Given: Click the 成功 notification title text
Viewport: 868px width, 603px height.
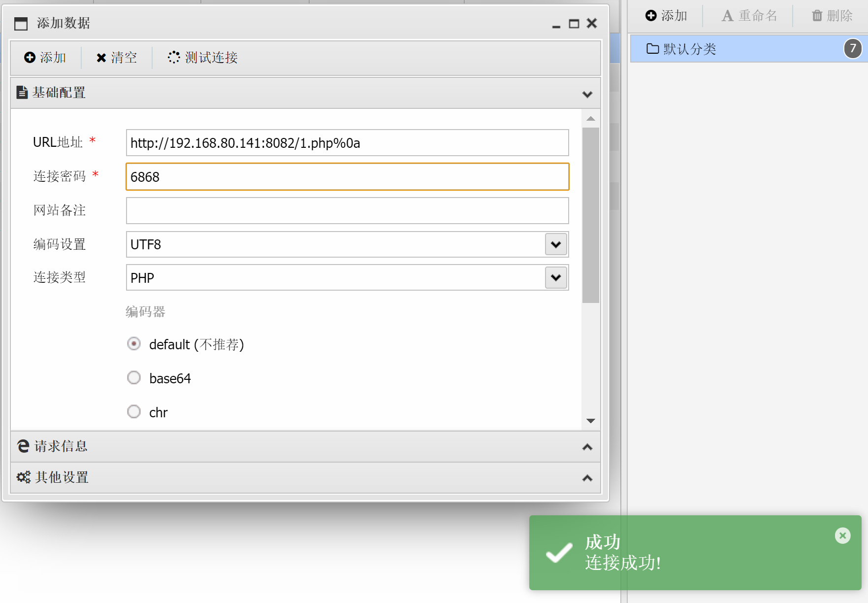Looking at the screenshot, I should point(603,542).
